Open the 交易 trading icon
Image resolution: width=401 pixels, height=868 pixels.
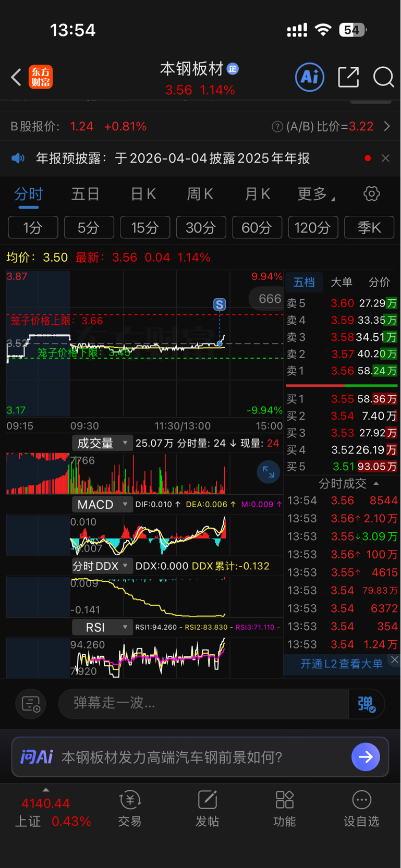pyautogui.click(x=130, y=809)
